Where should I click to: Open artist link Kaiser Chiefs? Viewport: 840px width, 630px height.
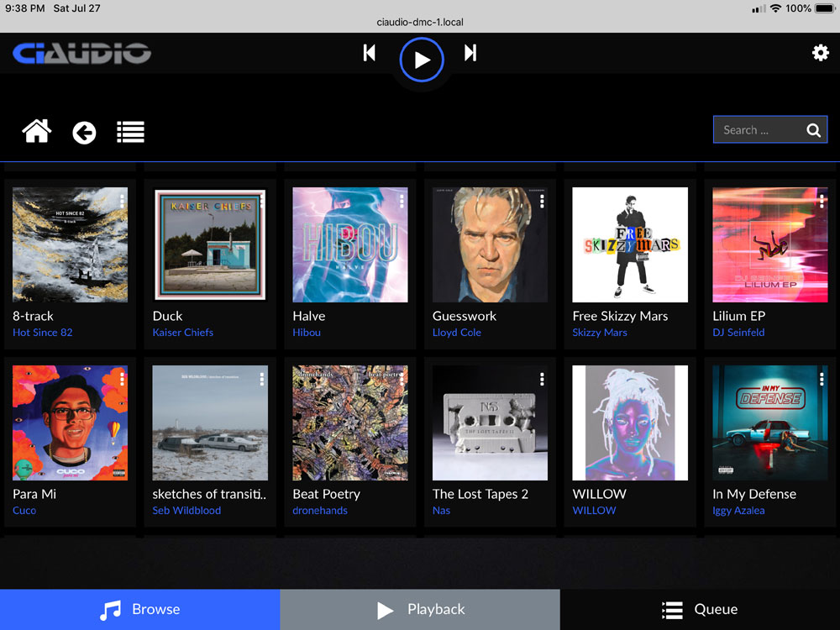(182, 333)
